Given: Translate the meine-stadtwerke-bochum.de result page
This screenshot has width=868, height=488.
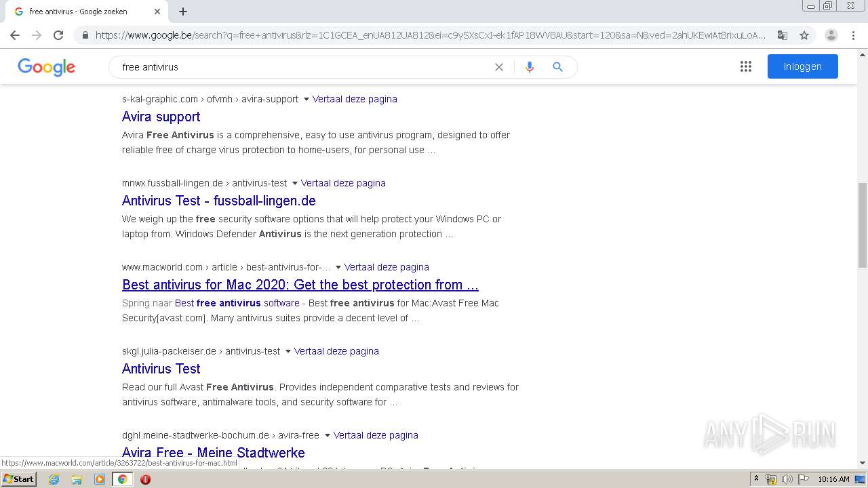Looking at the screenshot, I should click(x=376, y=435).
